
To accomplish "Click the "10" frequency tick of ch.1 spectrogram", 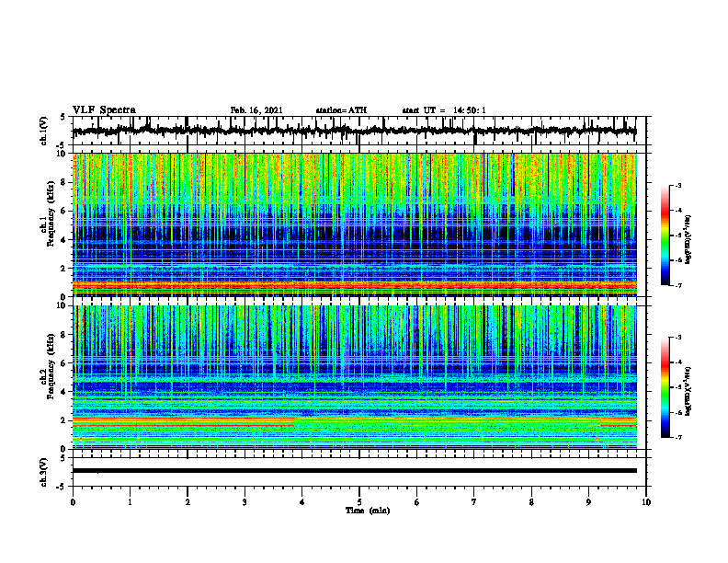I will (63, 154).
